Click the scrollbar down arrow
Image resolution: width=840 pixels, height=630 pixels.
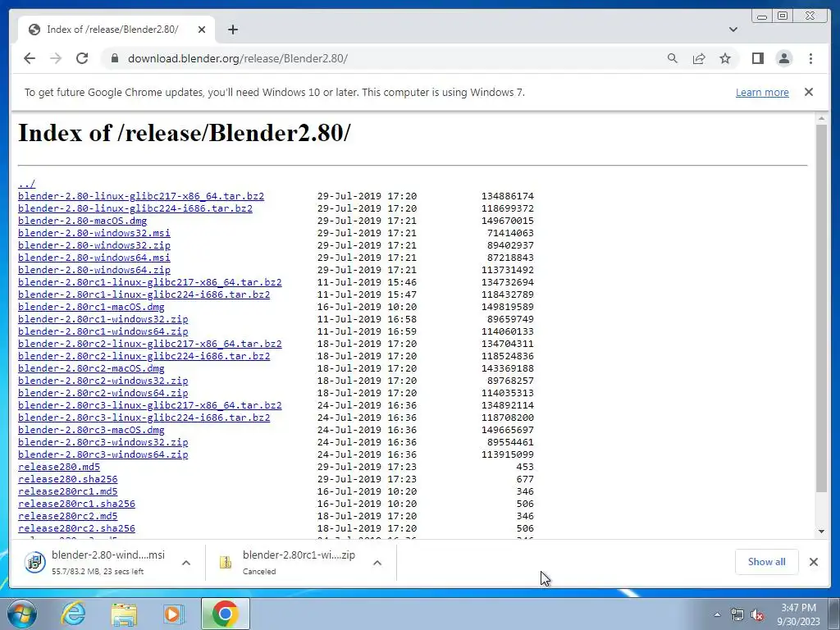point(821,532)
